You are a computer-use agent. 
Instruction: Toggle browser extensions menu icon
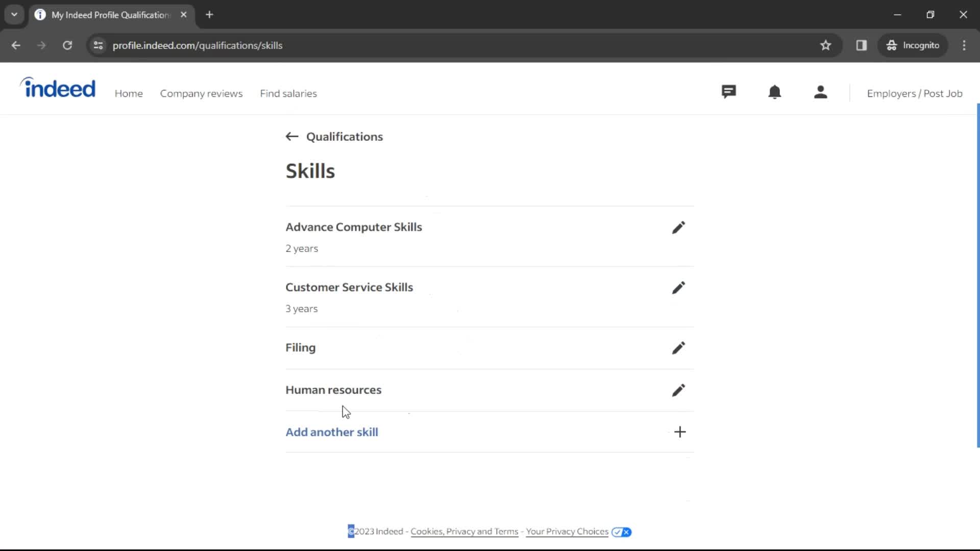point(862,45)
